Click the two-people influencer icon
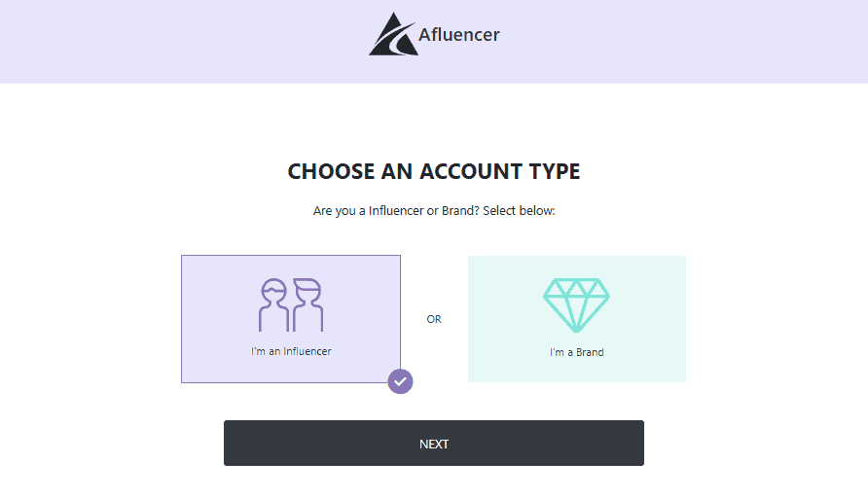 point(290,304)
